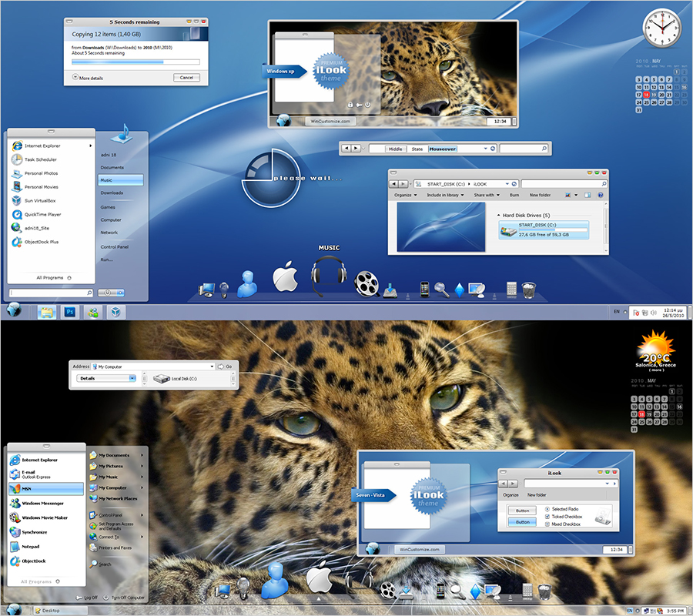Screen dimensions: 693x616
Task: Select Local Disk (C:) in My Computer
Action: click(x=175, y=379)
